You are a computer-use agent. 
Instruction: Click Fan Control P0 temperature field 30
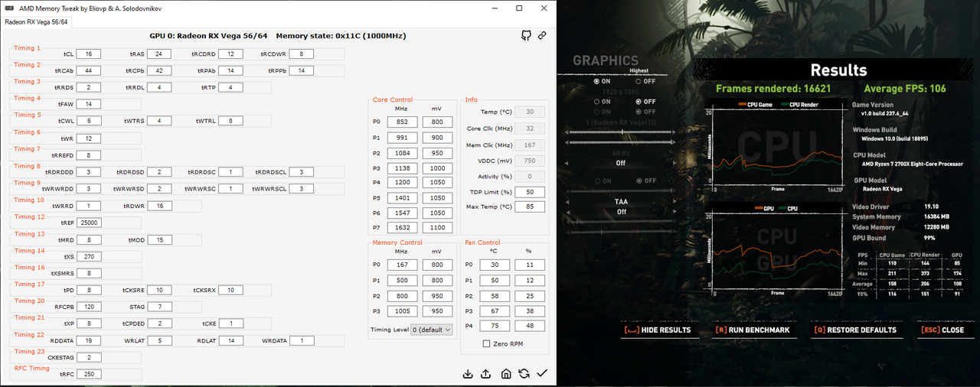click(494, 265)
